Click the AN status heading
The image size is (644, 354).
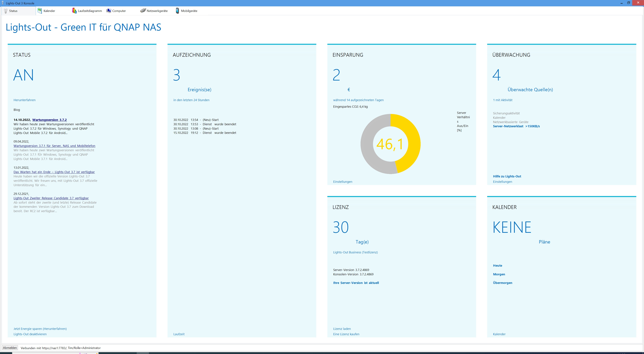23,75
